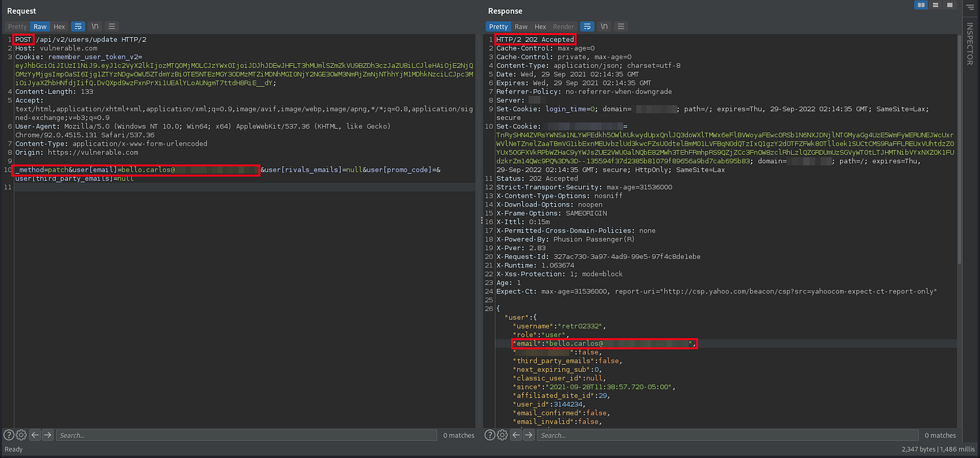Screen dimensions: 980x458
Task: Select the side-by-side layout icon
Action: tap(920, 6)
